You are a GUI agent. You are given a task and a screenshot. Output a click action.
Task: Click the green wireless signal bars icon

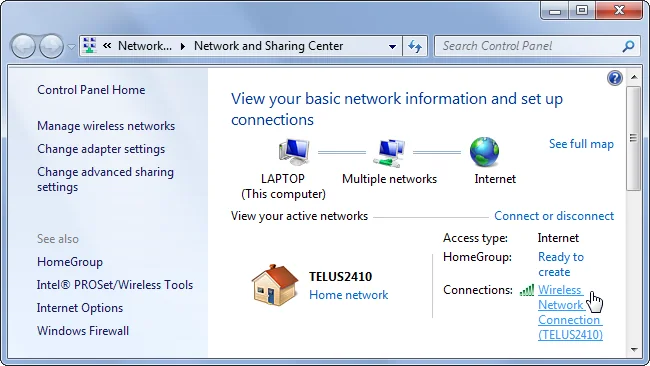click(x=527, y=290)
